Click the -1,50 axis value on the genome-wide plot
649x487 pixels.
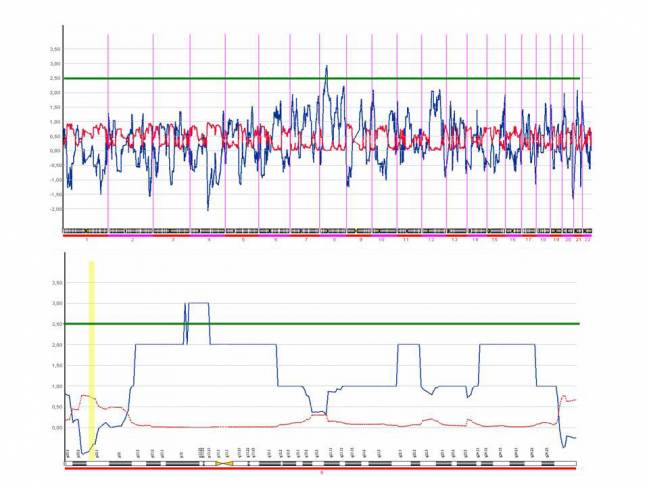(55, 194)
